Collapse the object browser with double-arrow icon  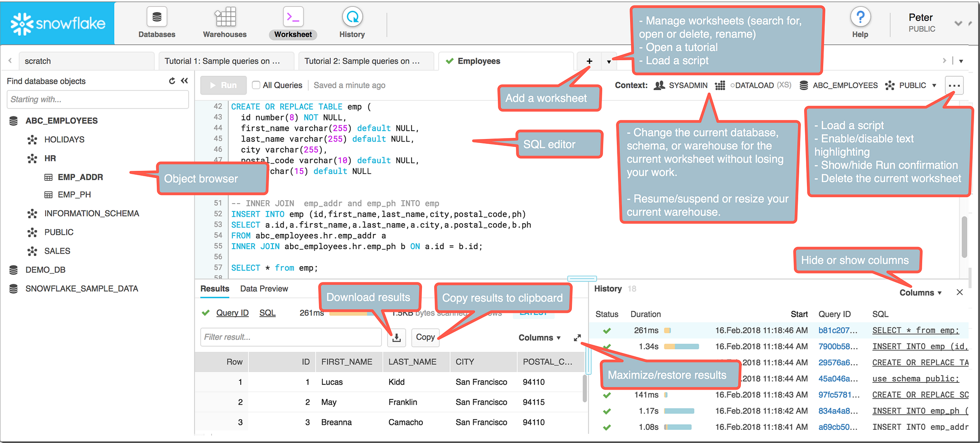pyautogui.click(x=184, y=81)
